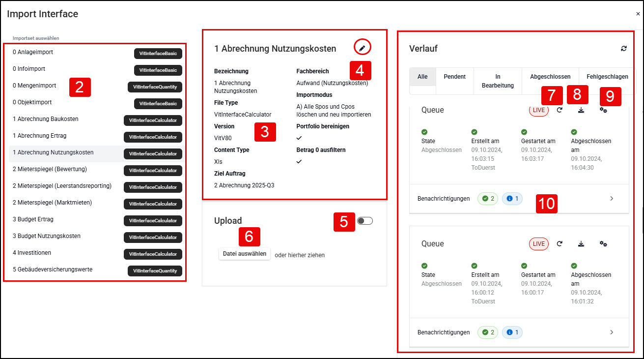Screen dimensions: 644x359
Task: Refresh the Verlauf history panel
Action: pos(624,48)
